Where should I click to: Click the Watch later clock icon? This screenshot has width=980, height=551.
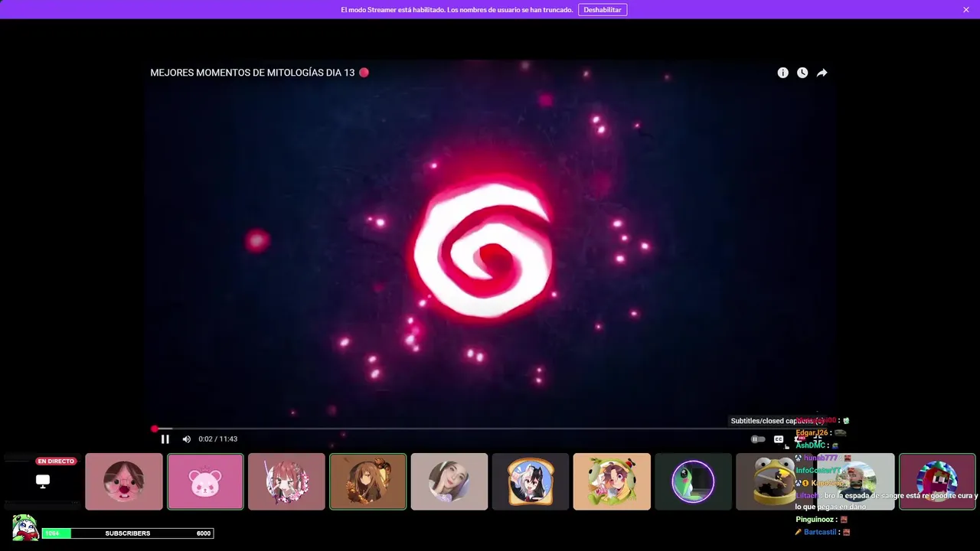(802, 73)
